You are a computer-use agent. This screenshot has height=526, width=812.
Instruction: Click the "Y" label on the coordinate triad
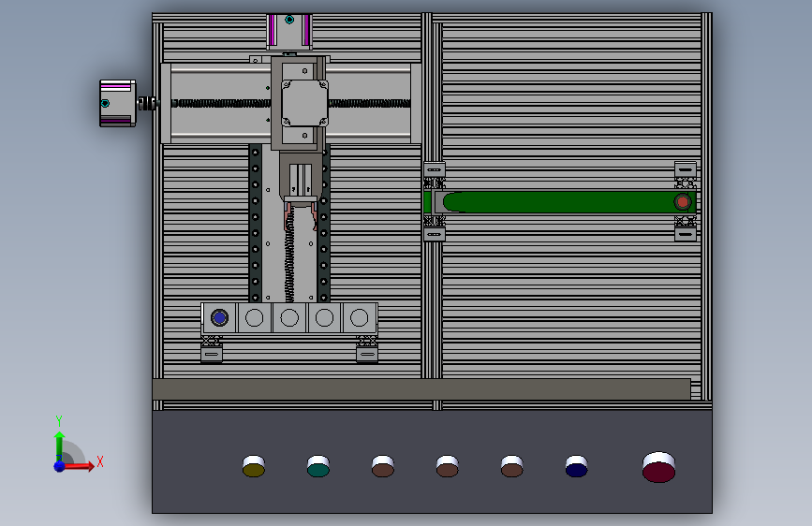59,421
